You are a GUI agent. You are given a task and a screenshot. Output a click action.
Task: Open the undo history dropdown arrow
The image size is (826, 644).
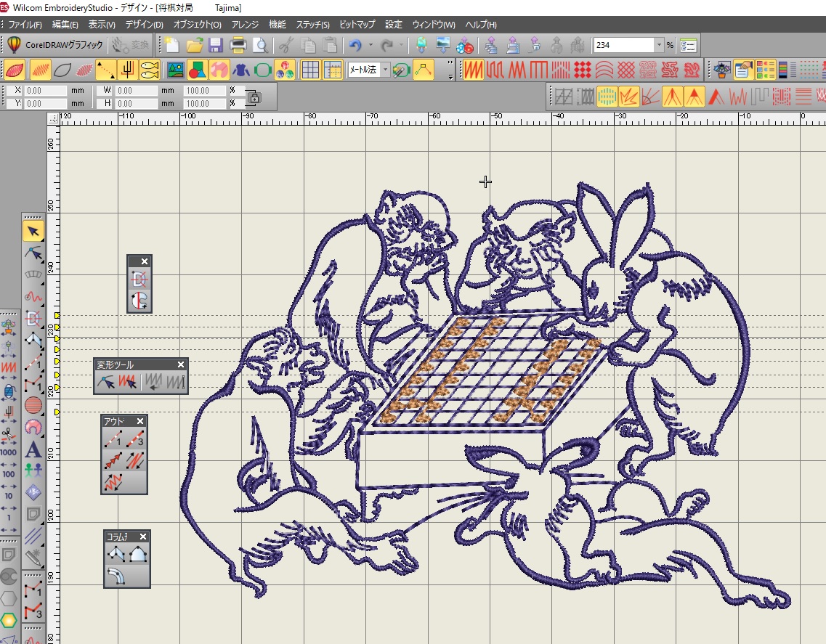click(371, 45)
